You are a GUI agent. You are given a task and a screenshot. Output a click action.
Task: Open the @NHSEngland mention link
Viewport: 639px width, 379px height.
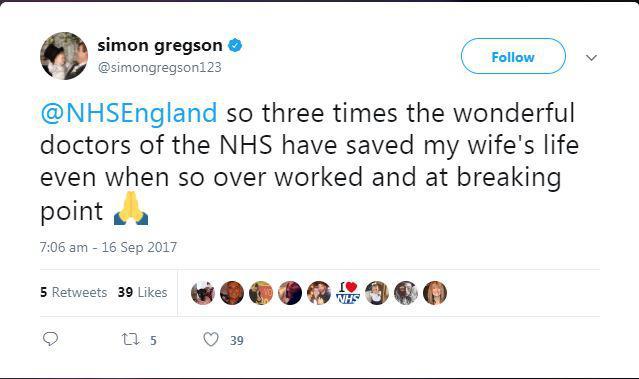point(129,113)
